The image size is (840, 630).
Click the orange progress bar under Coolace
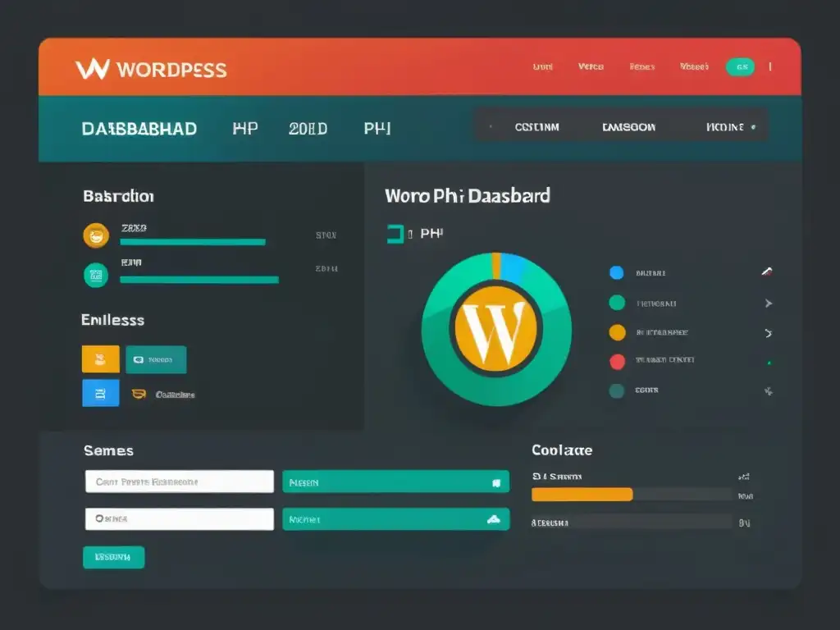(582, 495)
